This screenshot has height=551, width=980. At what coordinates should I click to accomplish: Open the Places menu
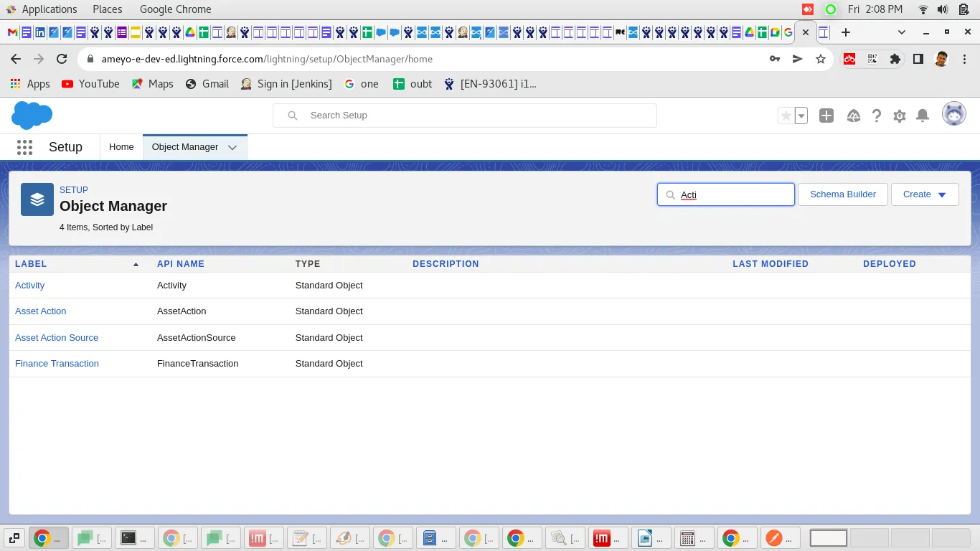pos(108,9)
